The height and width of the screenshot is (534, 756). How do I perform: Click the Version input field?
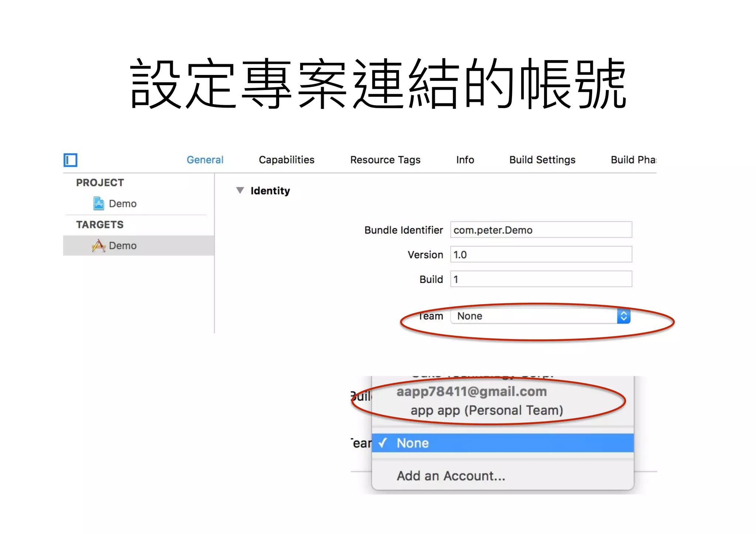pos(541,255)
